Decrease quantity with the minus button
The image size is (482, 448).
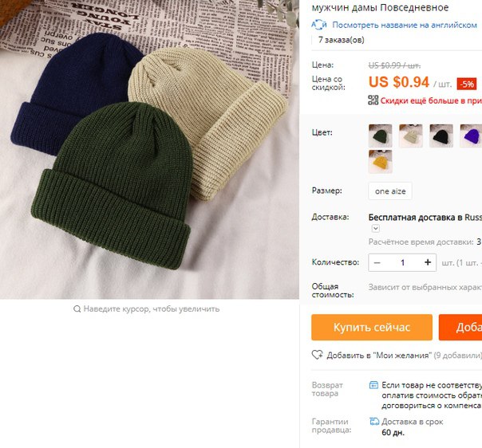click(x=377, y=262)
